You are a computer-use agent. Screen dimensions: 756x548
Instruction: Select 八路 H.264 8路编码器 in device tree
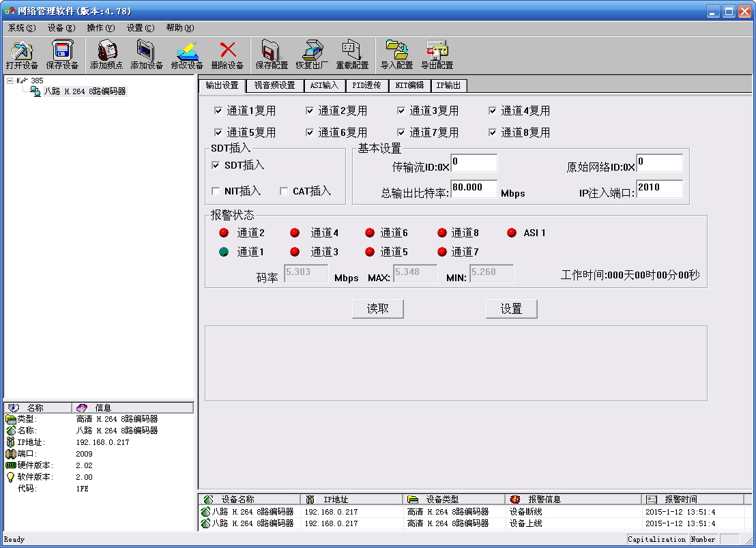85,91
